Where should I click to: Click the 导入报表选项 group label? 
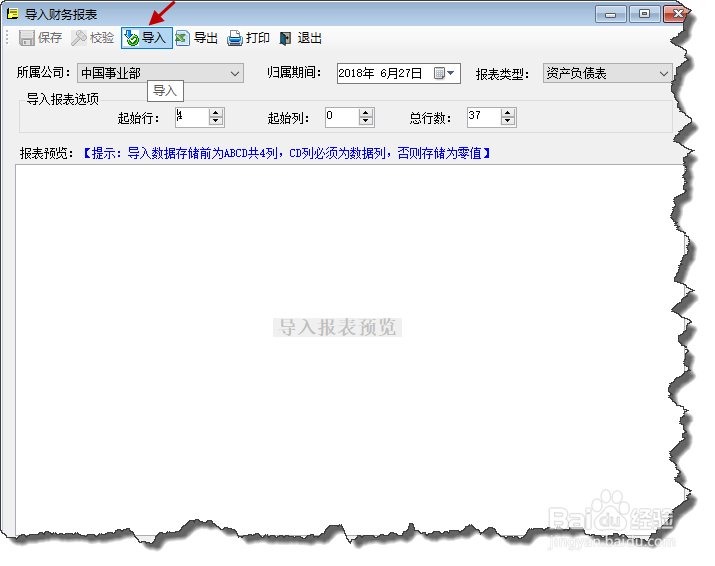[x=62, y=99]
